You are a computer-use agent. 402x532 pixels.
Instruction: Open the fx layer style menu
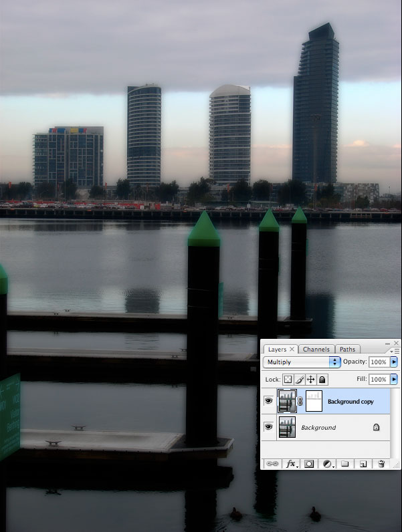click(291, 463)
